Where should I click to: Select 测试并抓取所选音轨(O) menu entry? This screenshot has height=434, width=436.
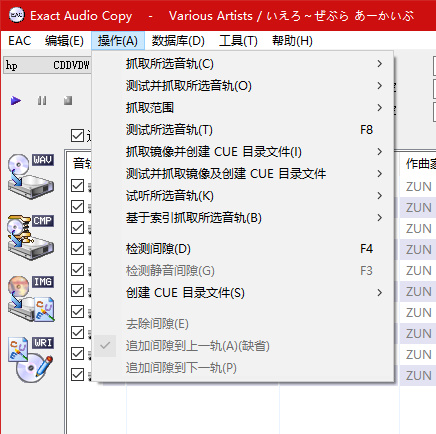pos(243,86)
